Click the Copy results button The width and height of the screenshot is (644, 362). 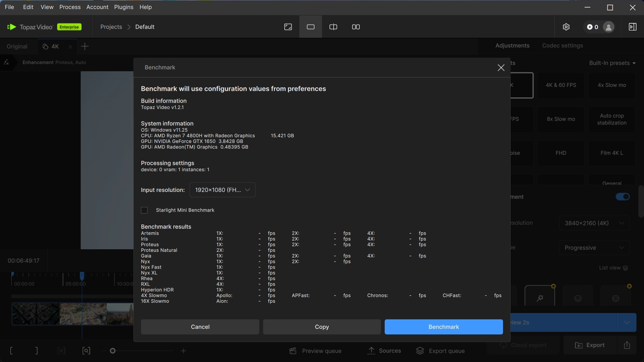click(322, 327)
